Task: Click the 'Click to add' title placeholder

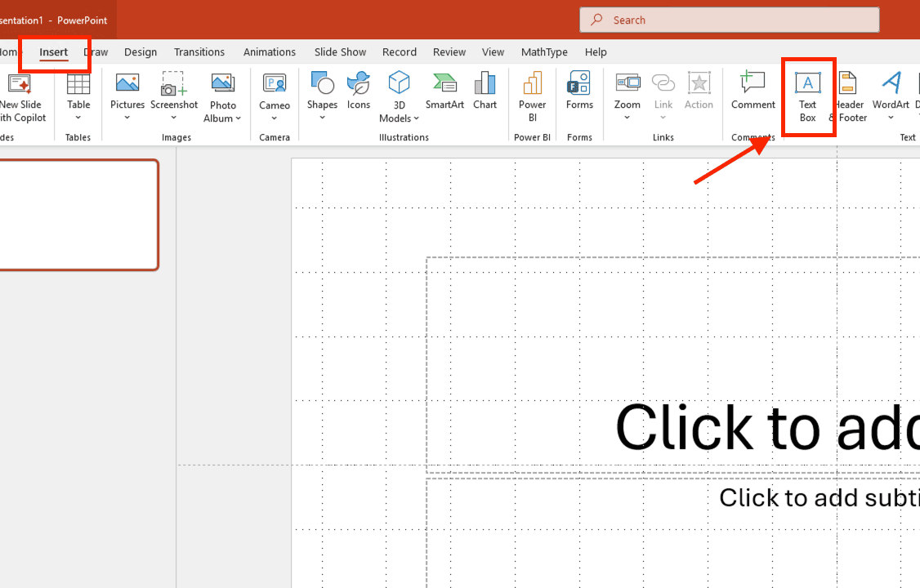Action: (x=673, y=364)
